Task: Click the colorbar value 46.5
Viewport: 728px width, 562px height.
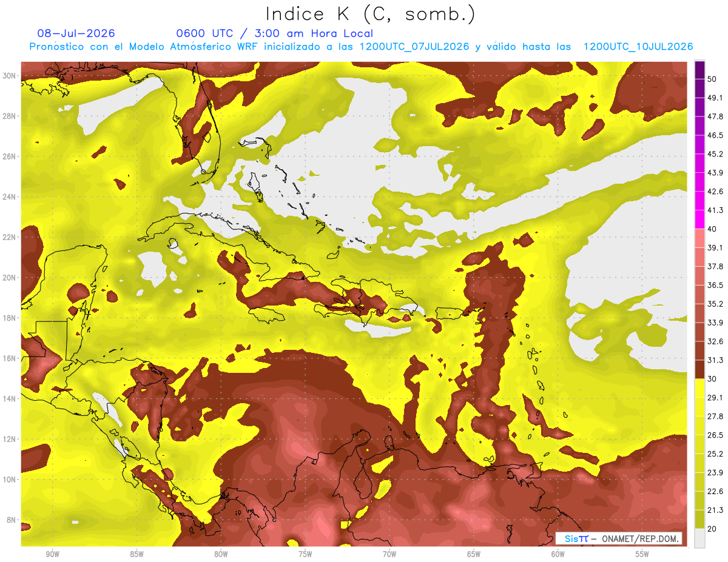Action: coord(715,136)
